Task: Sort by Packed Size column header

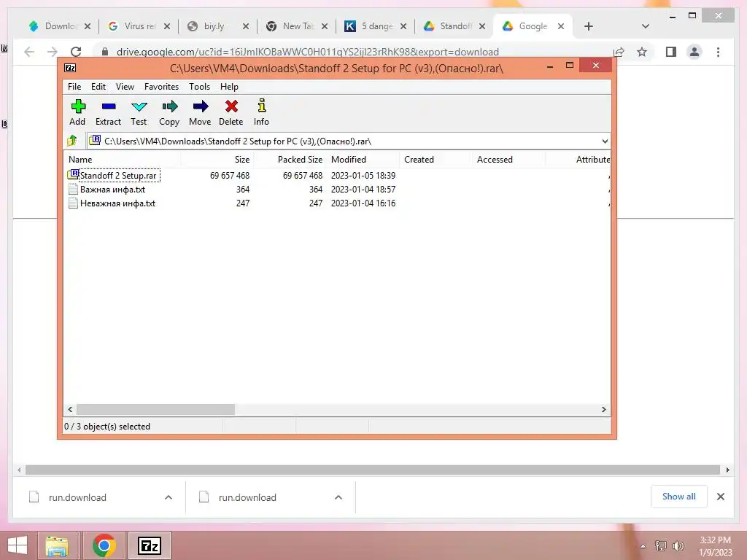Action: pyautogui.click(x=290, y=160)
